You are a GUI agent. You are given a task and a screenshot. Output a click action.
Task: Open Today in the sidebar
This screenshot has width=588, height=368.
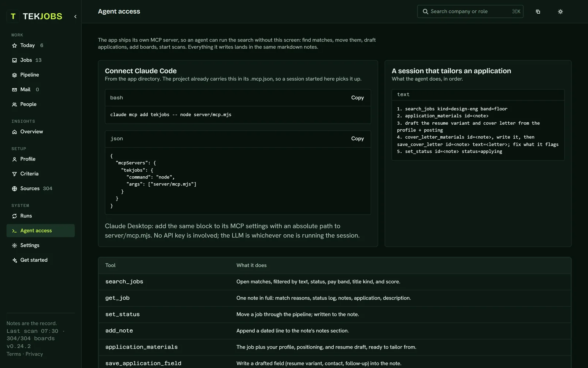(40, 45)
